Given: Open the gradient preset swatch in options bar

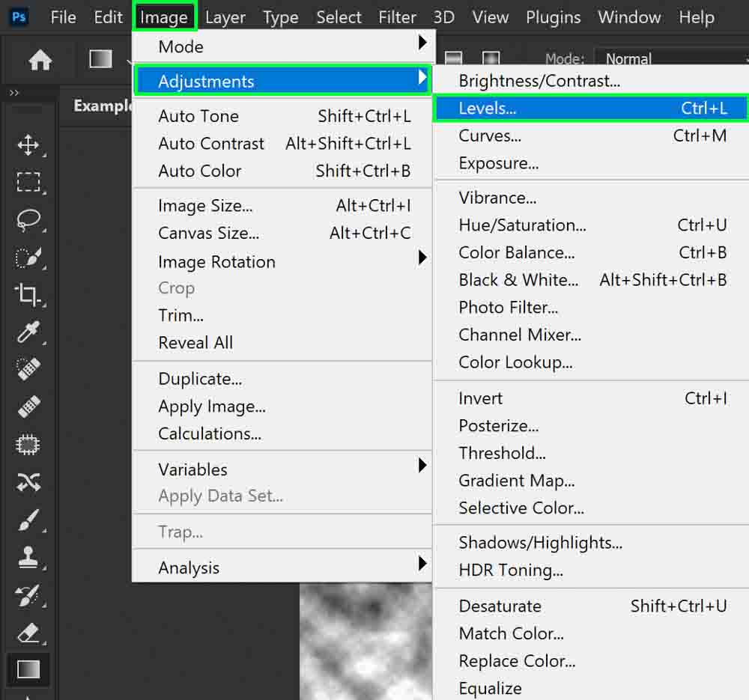Looking at the screenshot, I should pyautogui.click(x=101, y=59).
